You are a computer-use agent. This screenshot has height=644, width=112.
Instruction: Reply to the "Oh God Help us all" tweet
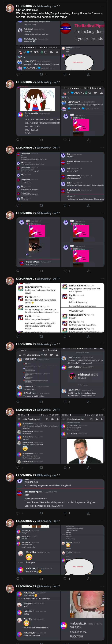tap(18, 74)
